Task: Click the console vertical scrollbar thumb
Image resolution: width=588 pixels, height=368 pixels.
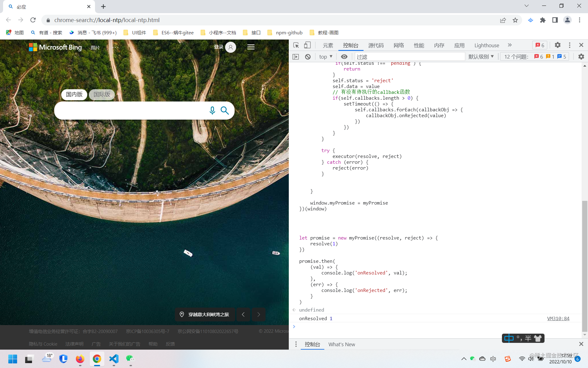Action: tap(585, 266)
